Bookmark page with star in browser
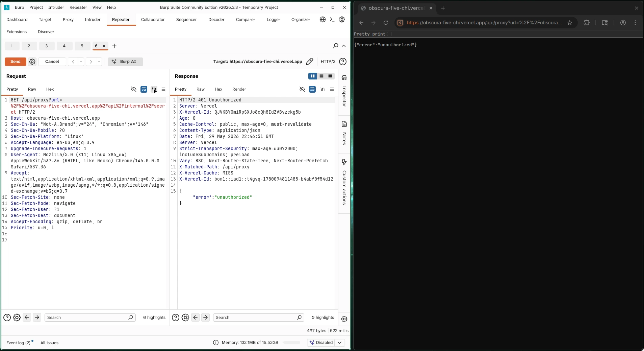Viewport: 644px width, 351px height. tap(570, 23)
